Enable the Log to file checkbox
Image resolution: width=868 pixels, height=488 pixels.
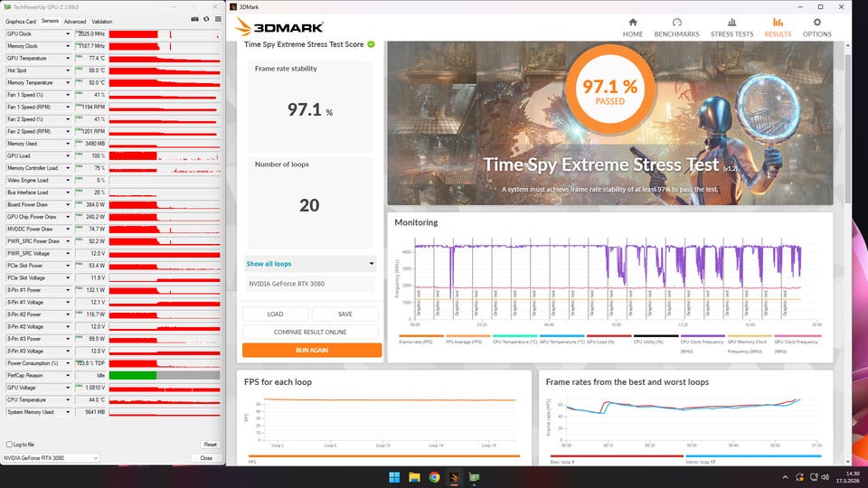(x=9, y=445)
